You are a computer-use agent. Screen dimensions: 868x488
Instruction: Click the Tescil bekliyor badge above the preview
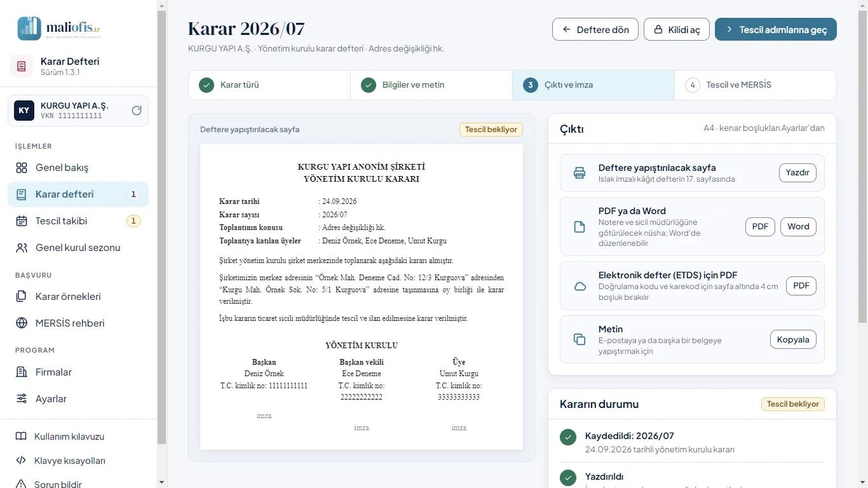click(491, 130)
